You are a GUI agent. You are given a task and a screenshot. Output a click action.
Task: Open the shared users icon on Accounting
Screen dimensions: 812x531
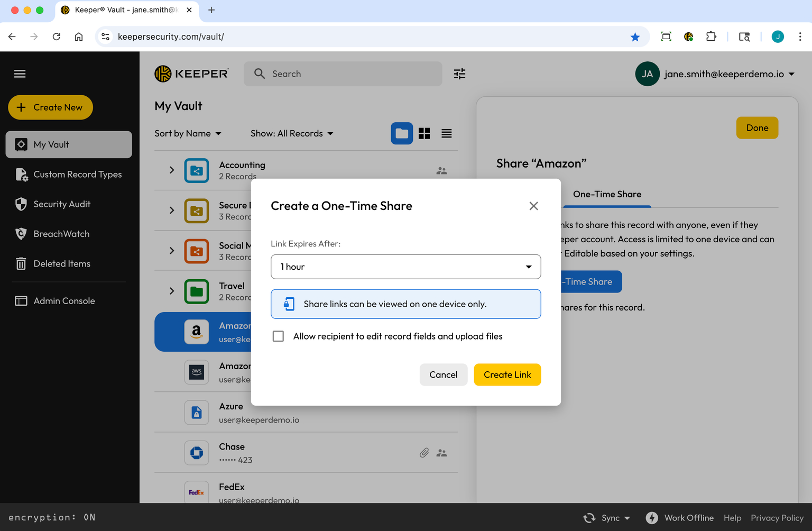pyautogui.click(x=441, y=170)
